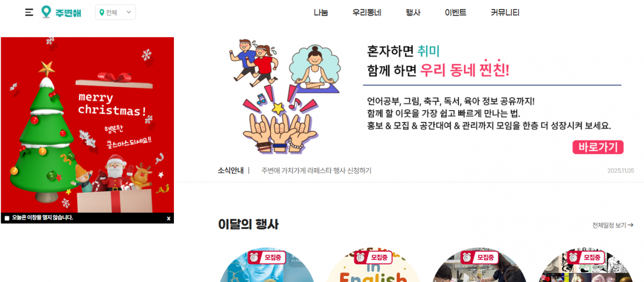This screenshot has width=644, height=282.
Task: Close the Christmas popup with x
Action: tap(169, 218)
